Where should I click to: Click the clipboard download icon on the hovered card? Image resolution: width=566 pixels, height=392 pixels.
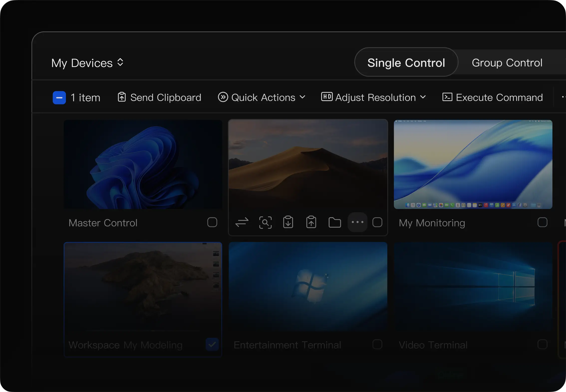[288, 222]
